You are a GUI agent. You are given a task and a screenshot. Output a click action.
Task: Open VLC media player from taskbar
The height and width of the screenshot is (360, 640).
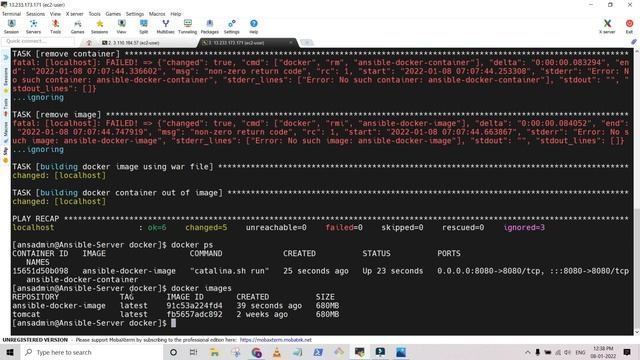tap(277, 352)
